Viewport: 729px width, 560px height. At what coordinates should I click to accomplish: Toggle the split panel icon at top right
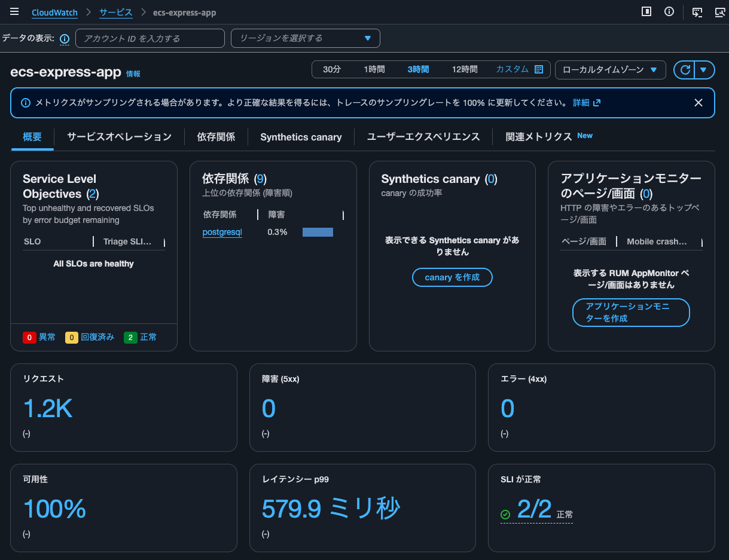point(646,11)
